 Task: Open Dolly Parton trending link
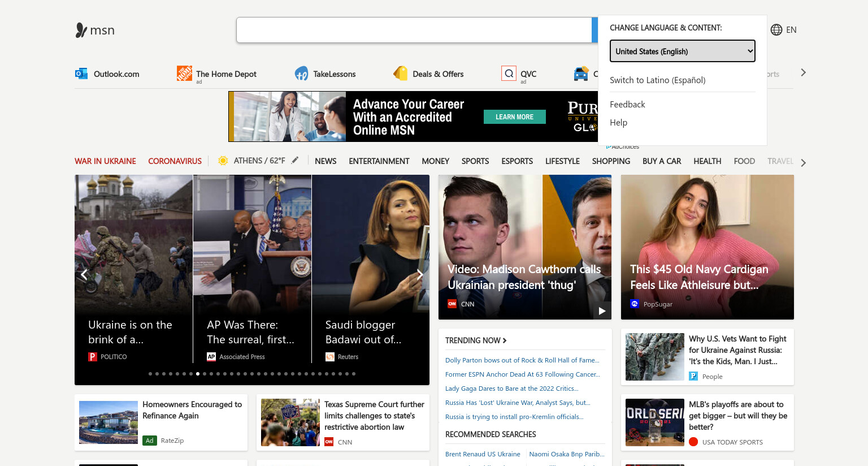point(522,360)
